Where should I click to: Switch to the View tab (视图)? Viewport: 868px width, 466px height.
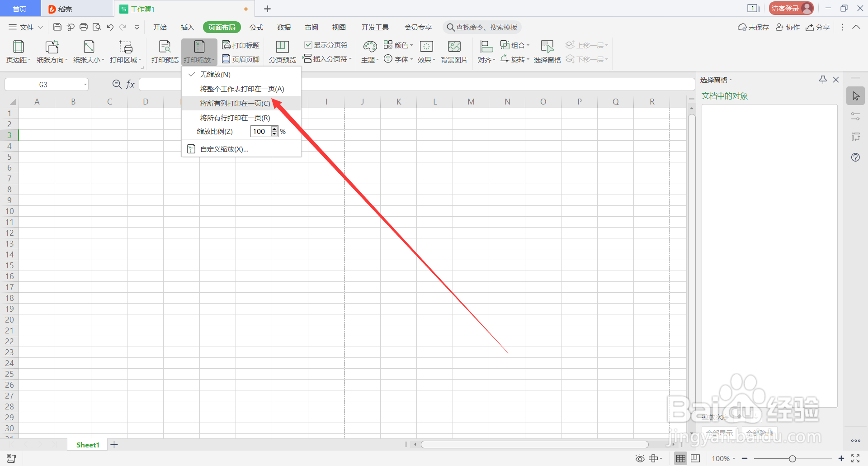click(339, 27)
